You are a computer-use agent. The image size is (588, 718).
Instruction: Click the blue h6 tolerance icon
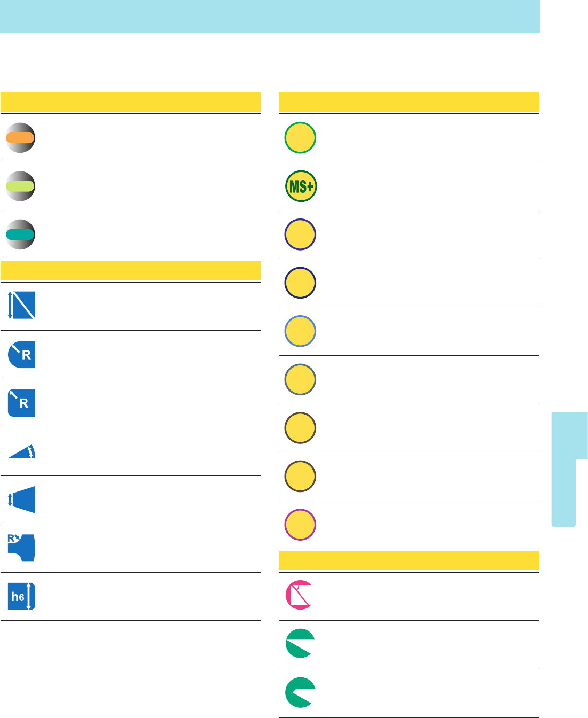point(21,597)
